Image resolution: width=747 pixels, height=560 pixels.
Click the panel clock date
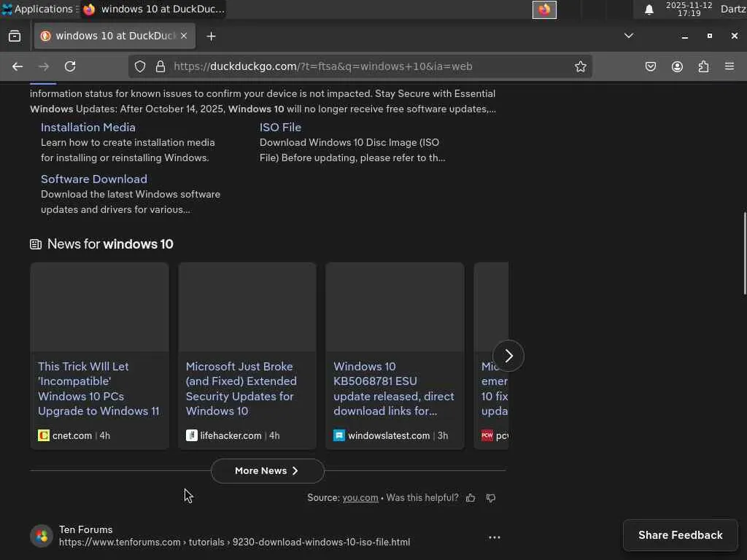689,9
